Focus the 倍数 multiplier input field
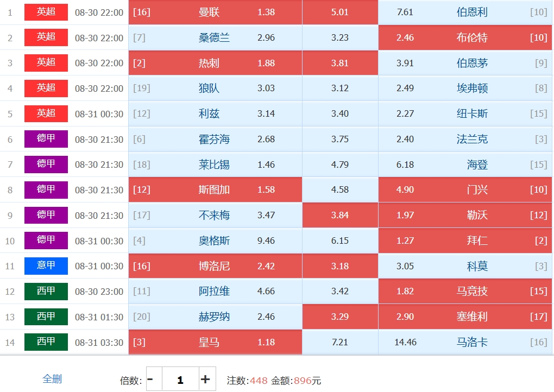554x392 pixels. pos(180,380)
